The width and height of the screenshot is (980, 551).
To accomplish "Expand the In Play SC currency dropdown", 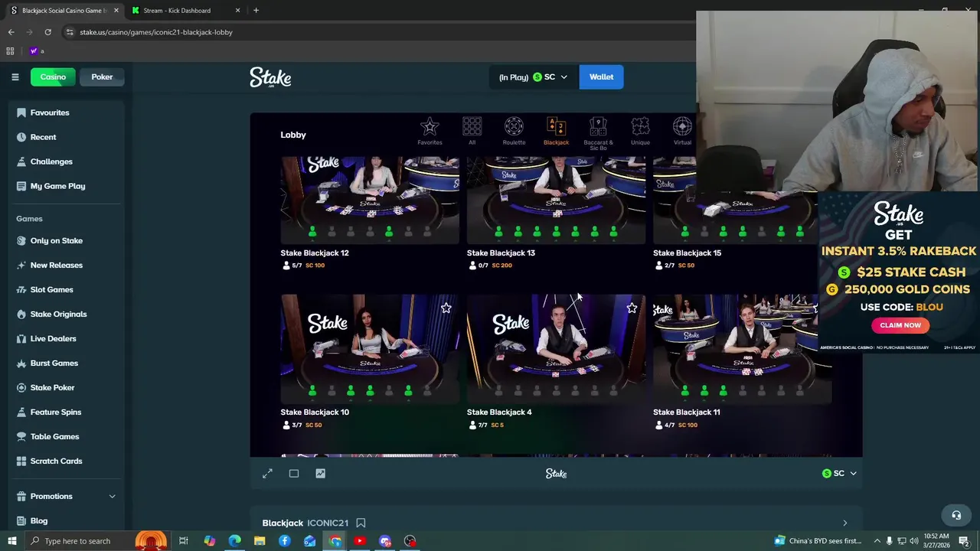I will click(533, 77).
